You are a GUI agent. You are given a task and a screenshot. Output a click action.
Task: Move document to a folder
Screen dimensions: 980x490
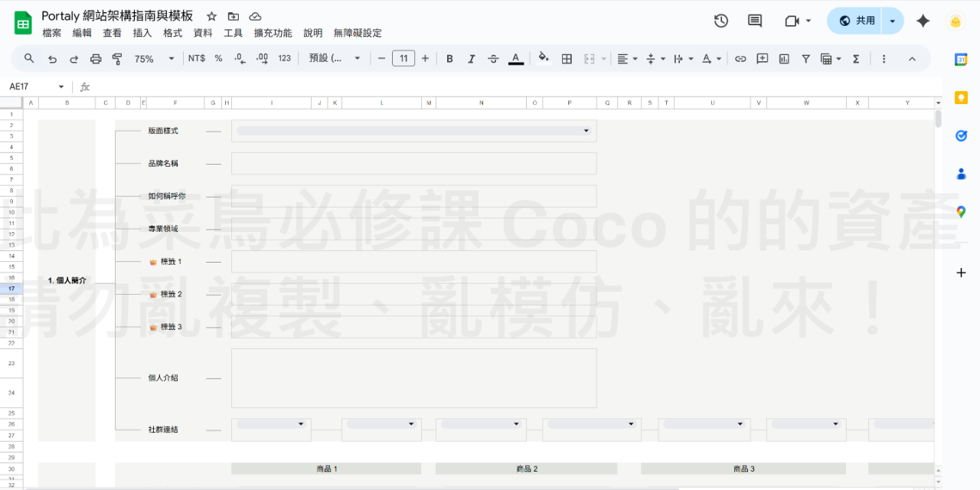pos(234,16)
